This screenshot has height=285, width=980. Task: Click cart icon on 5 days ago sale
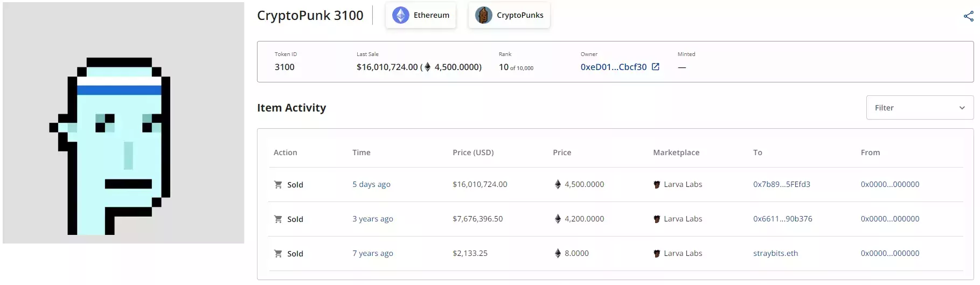point(278,185)
